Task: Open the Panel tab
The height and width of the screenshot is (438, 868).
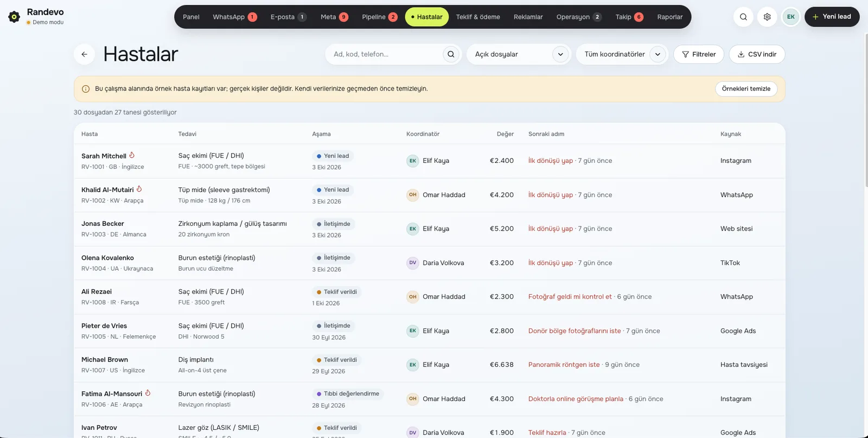Action: 191,17
